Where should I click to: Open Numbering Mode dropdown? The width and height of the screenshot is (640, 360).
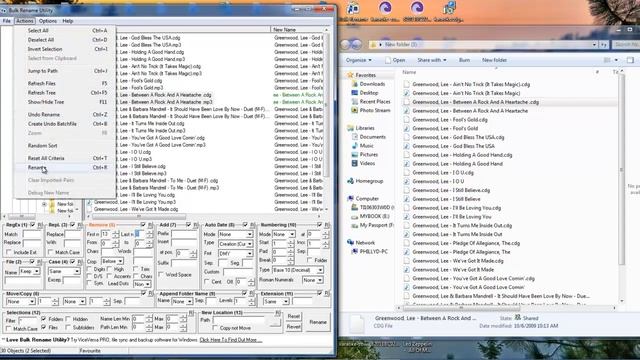283,234
